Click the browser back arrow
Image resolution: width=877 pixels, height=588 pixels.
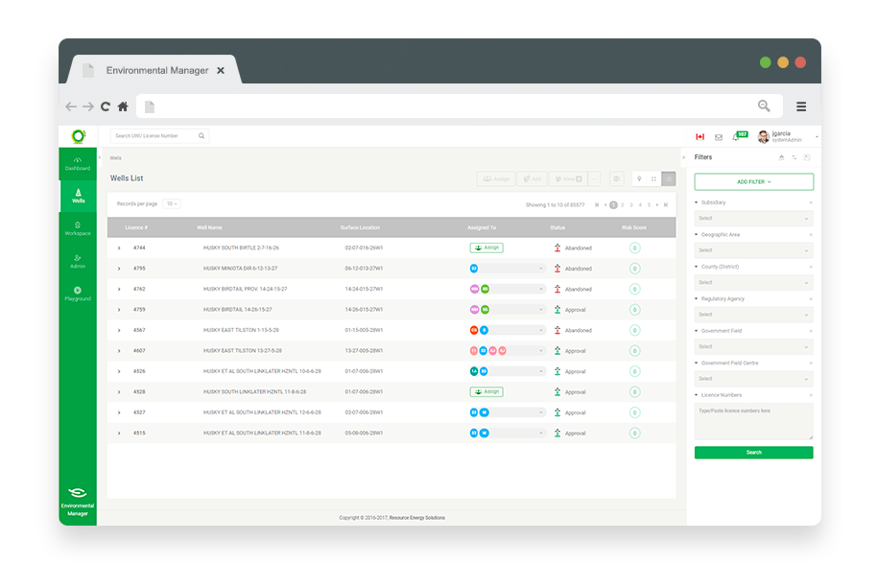click(71, 106)
